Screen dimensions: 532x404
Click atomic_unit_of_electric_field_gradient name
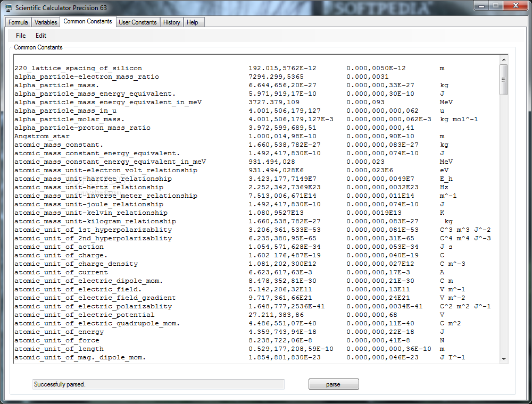point(95,298)
